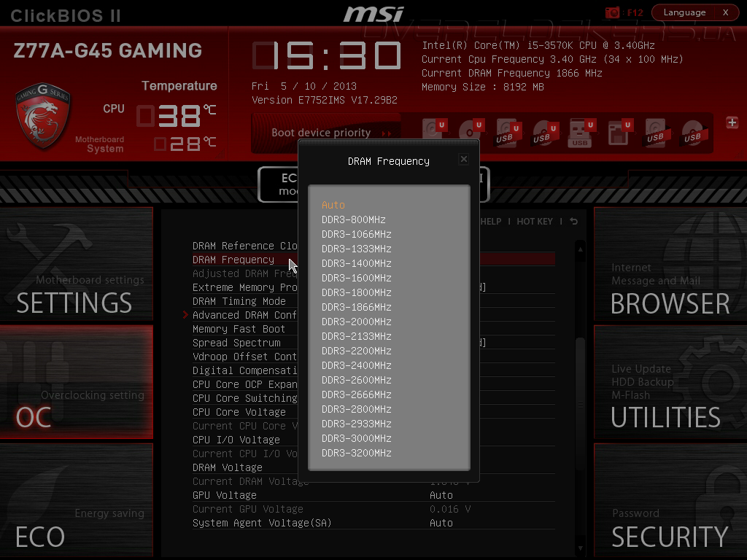This screenshot has width=747, height=560.
Task: Click the Boot device priority label
Action: pyautogui.click(x=321, y=133)
